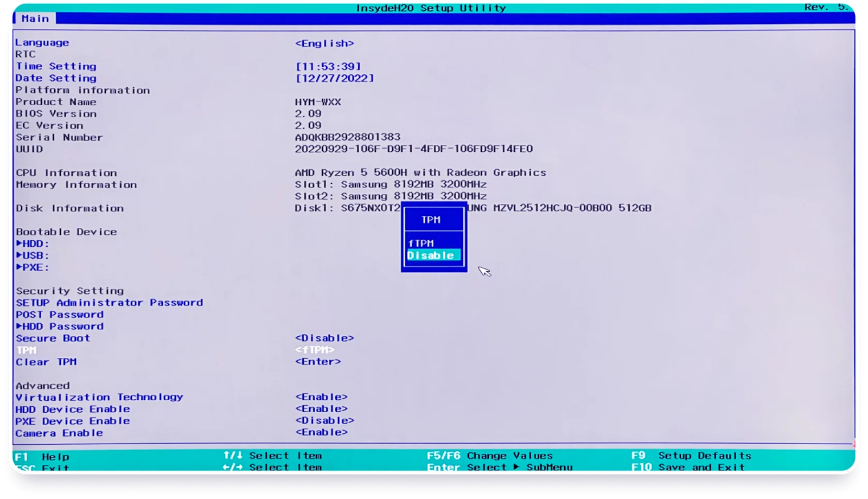Expand the PXE bootable device entry

pos(33,267)
